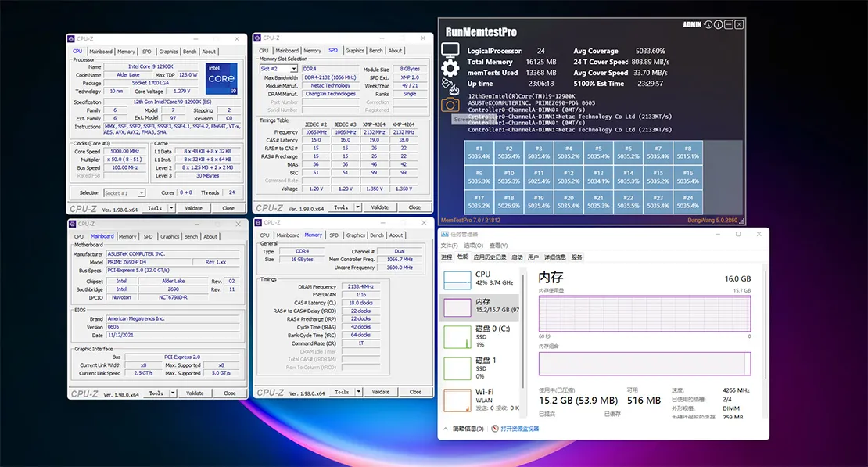Image resolution: width=868 pixels, height=467 pixels.
Task: Collapse Task Manager with 简略信息(D) chevron
Action: click(x=446, y=429)
